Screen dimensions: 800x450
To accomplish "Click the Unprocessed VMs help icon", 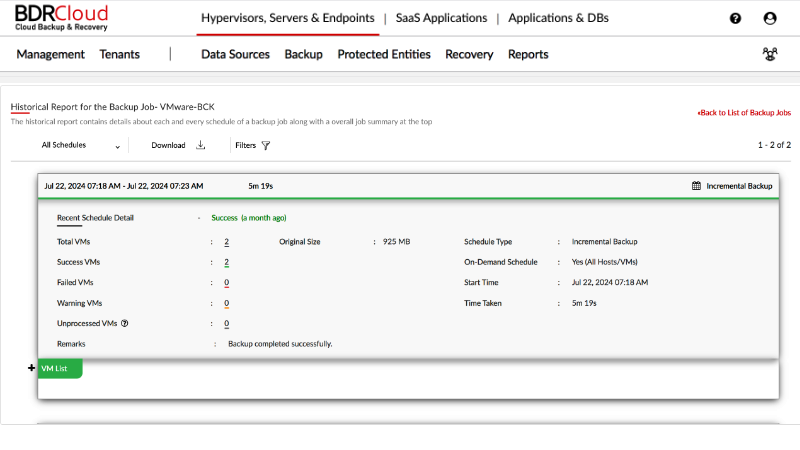I will (124, 323).
